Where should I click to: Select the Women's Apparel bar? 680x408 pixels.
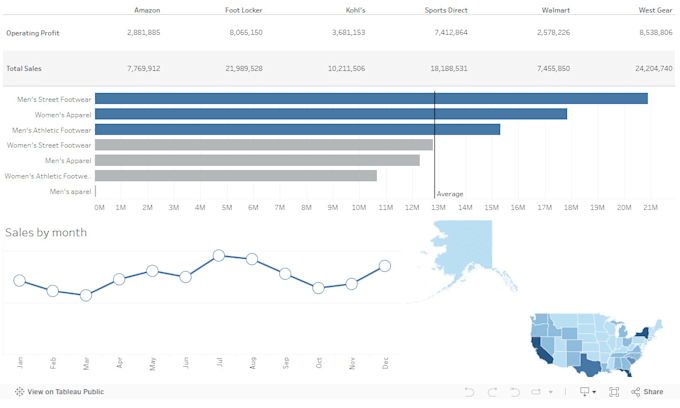331,114
